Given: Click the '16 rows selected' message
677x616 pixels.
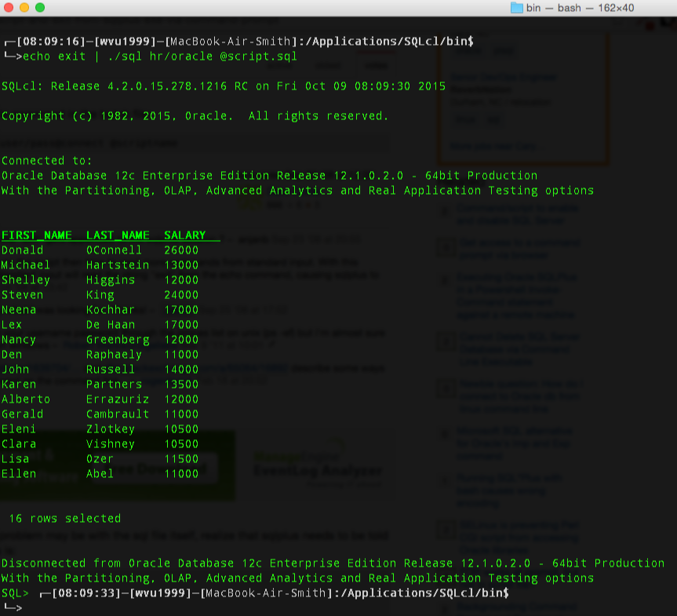Looking at the screenshot, I should click(65, 519).
